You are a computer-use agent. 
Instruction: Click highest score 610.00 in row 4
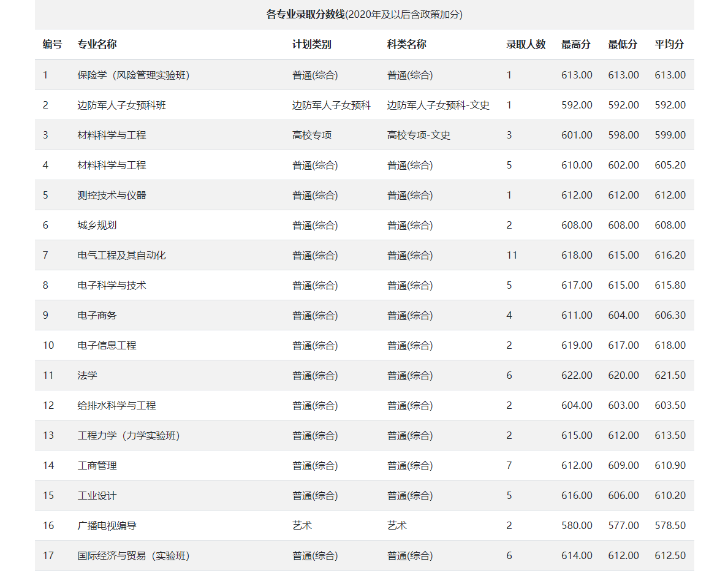click(x=577, y=165)
